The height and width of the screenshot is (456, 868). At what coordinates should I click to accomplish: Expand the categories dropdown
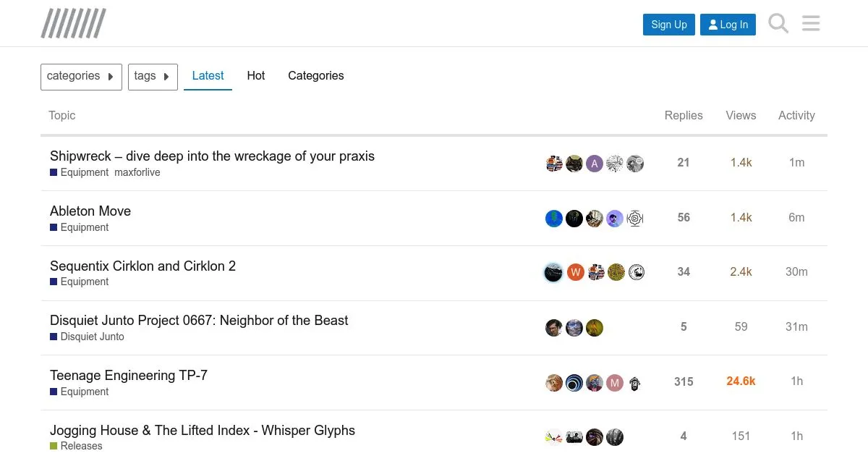[x=81, y=77]
